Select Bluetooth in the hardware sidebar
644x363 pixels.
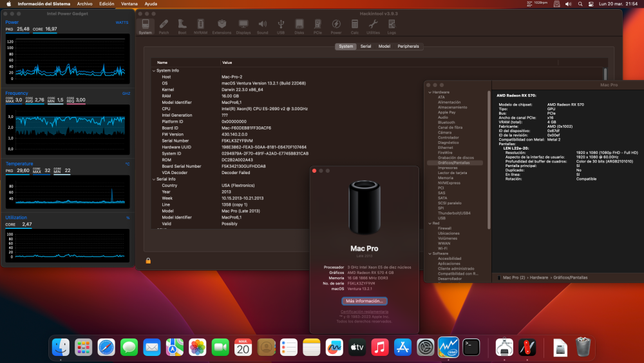point(446,123)
